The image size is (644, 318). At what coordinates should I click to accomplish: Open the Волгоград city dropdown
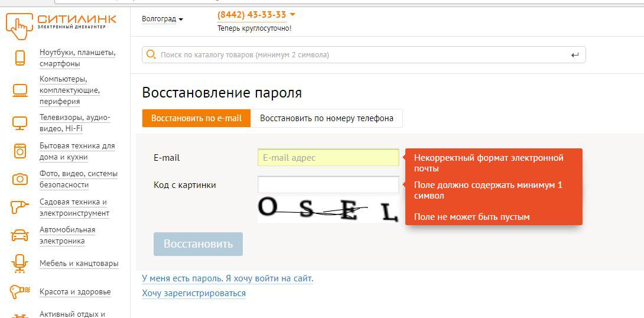(162, 19)
